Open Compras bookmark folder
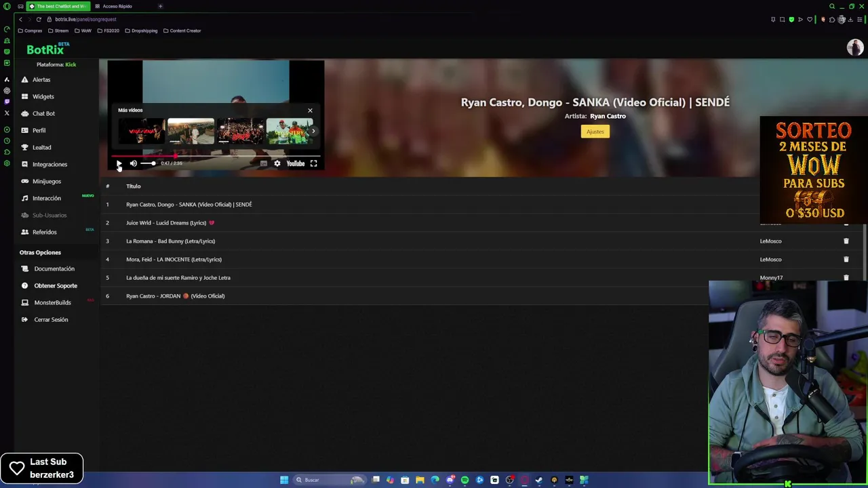Viewport: 868px width, 488px height. [x=30, y=30]
